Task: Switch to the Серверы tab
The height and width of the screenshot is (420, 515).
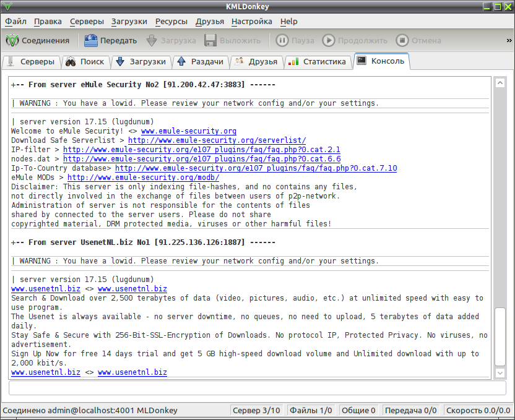Action: point(32,62)
